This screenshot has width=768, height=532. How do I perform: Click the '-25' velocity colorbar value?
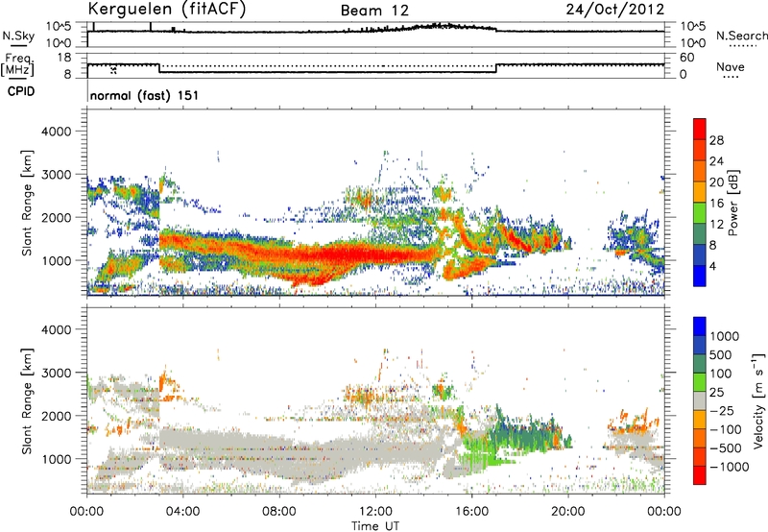point(722,410)
